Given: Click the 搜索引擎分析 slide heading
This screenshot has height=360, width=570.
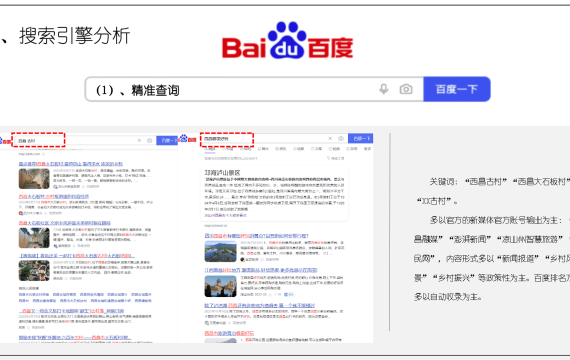Looking at the screenshot, I should (x=75, y=36).
